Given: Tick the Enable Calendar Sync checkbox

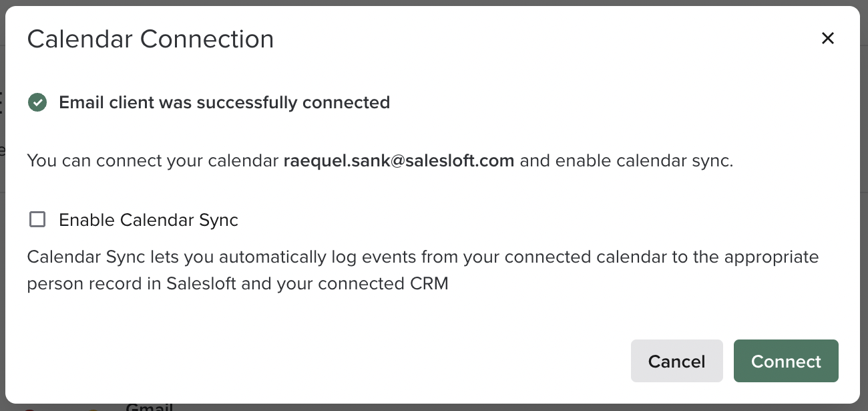Looking at the screenshot, I should 37,219.
